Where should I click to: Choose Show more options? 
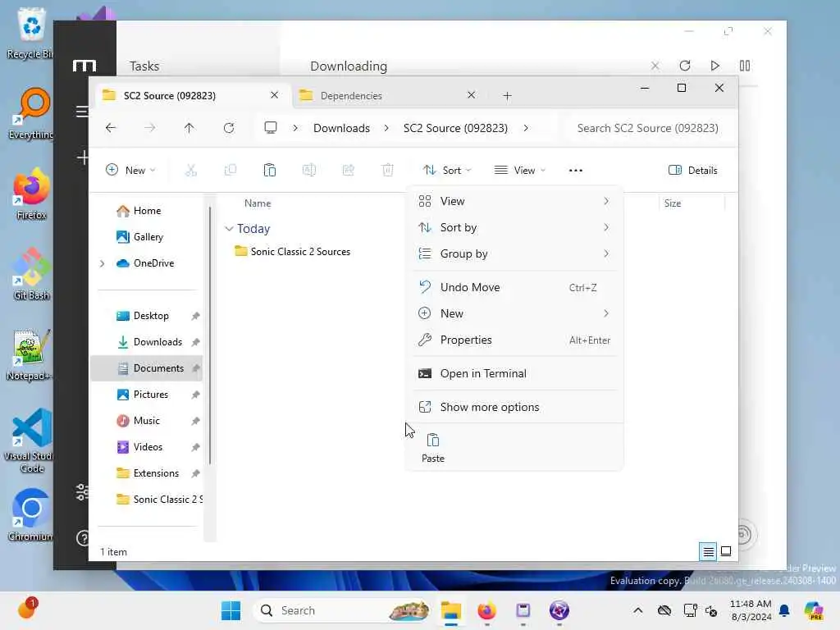pyautogui.click(x=514, y=407)
